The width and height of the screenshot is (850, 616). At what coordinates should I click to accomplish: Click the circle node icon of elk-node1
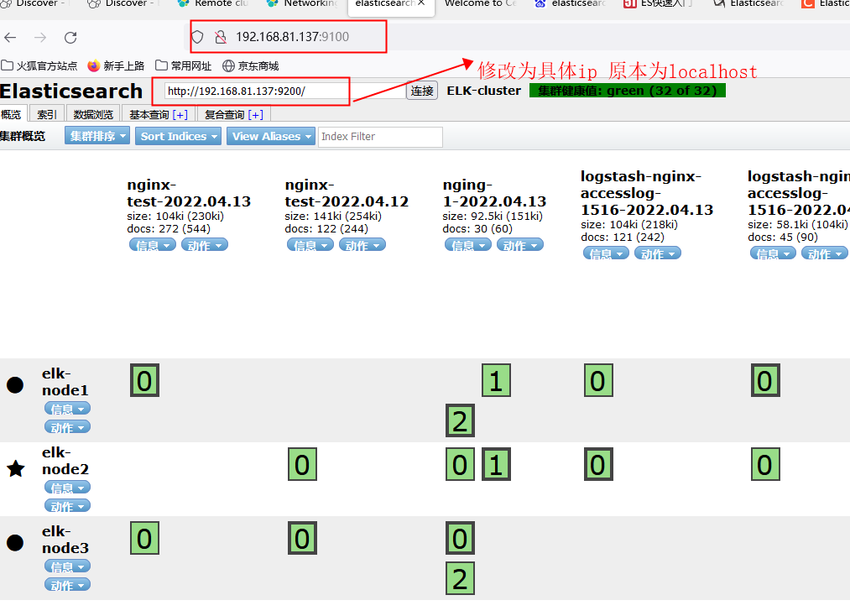tap(15, 385)
